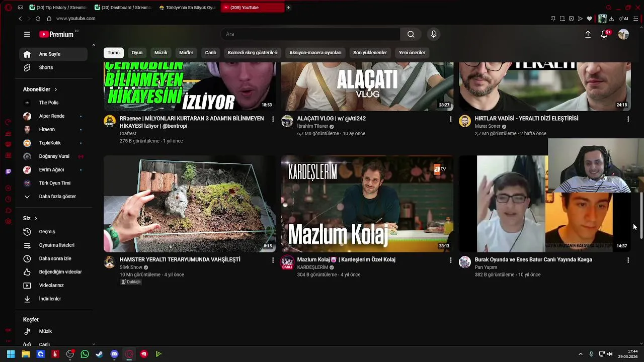644x362 pixels.
Task: Open Alper Rende channel subscription
Action: 54,116
